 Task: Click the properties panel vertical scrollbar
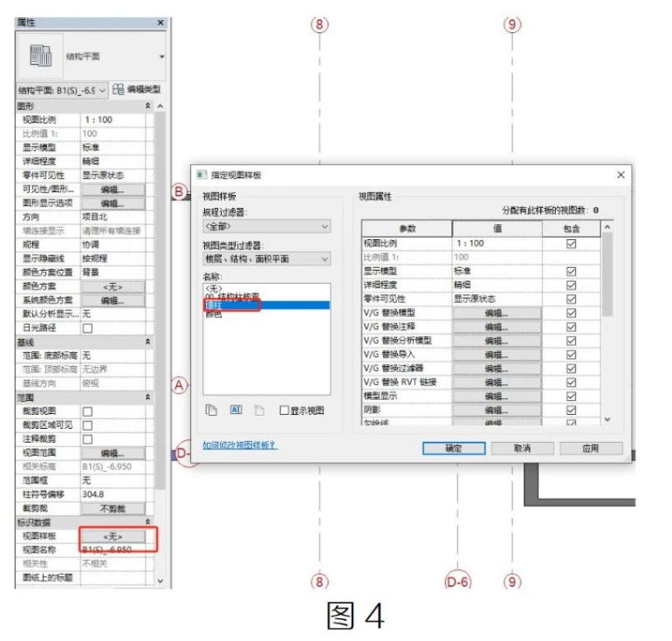pos(161,300)
